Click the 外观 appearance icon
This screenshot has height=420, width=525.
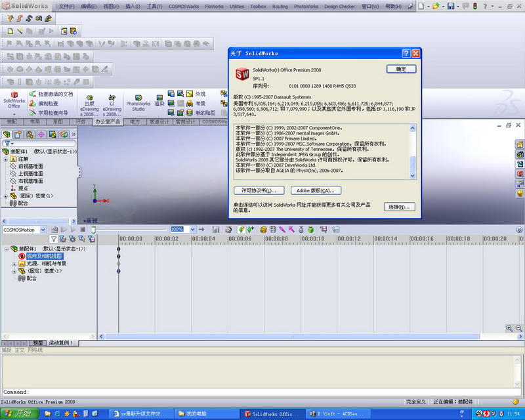190,94
